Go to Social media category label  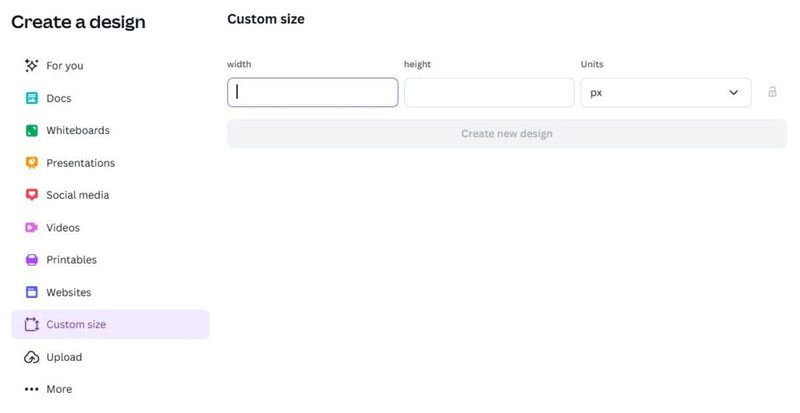(77, 195)
